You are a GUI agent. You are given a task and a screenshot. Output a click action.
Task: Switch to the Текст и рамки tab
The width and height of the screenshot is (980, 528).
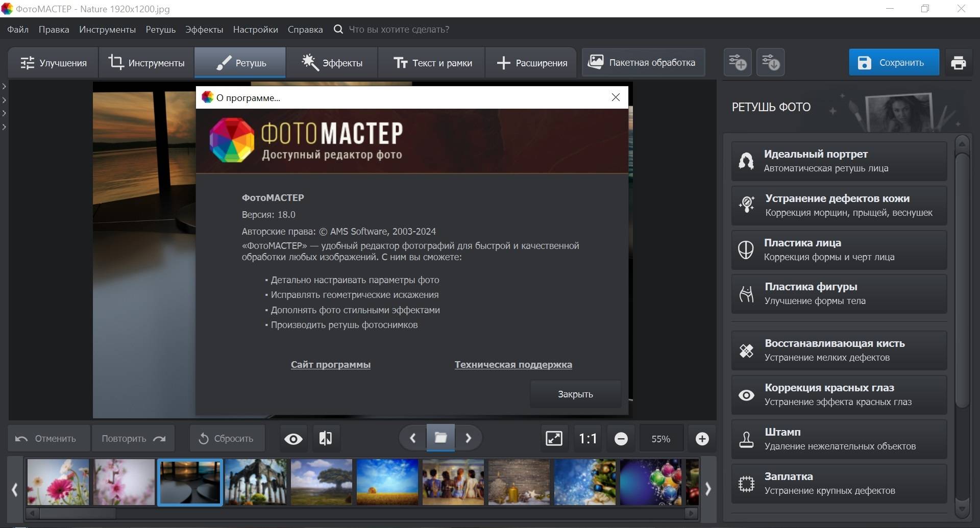432,63
